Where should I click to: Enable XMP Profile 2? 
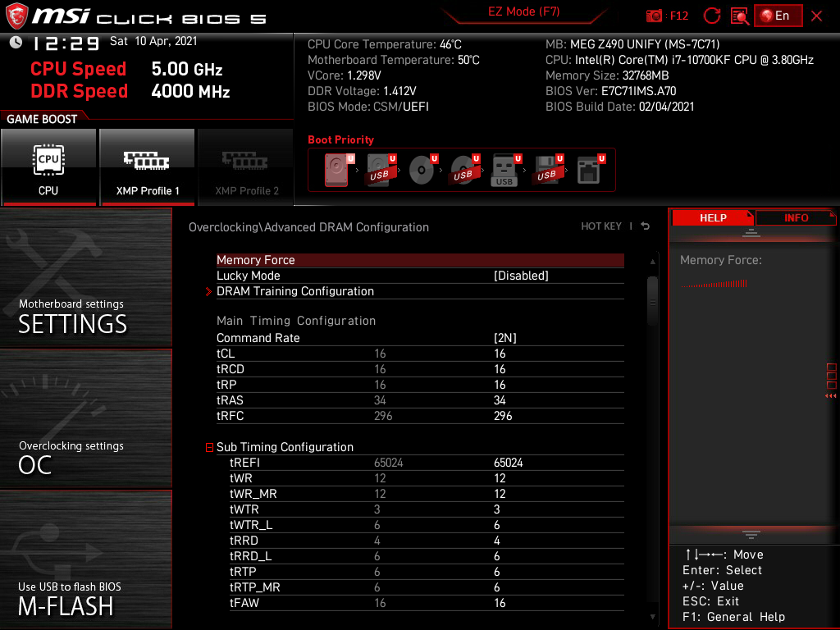pos(246,167)
